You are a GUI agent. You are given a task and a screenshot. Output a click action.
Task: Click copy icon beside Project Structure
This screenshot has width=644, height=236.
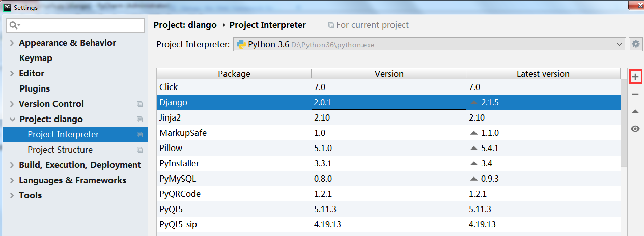pos(139,150)
